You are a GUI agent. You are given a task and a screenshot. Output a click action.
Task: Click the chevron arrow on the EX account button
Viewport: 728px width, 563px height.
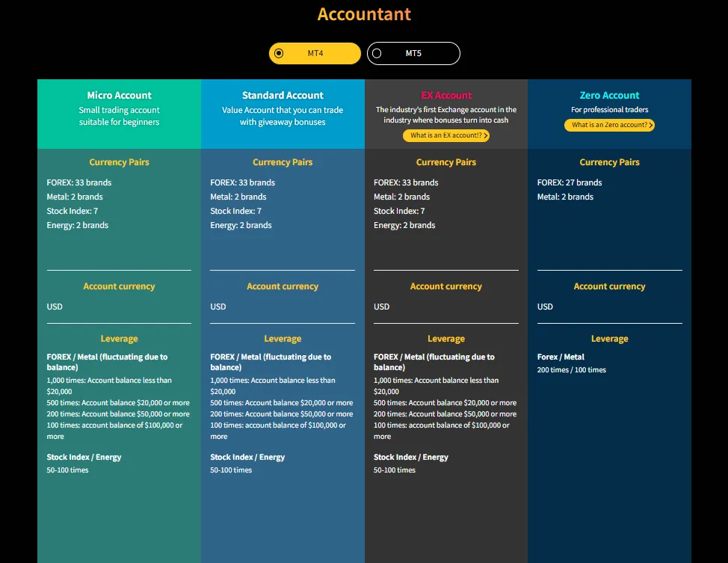(486, 136)
